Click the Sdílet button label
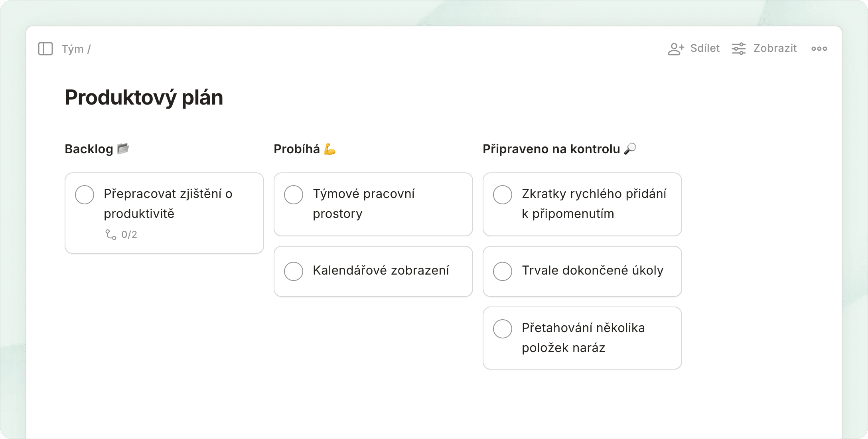 pyautogui.click(x=705, y=49)
